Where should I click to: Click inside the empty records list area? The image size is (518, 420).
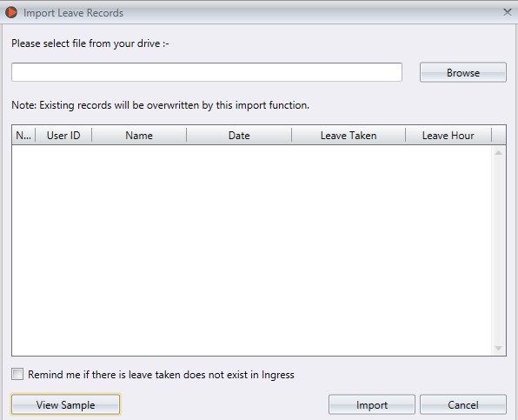252,250
